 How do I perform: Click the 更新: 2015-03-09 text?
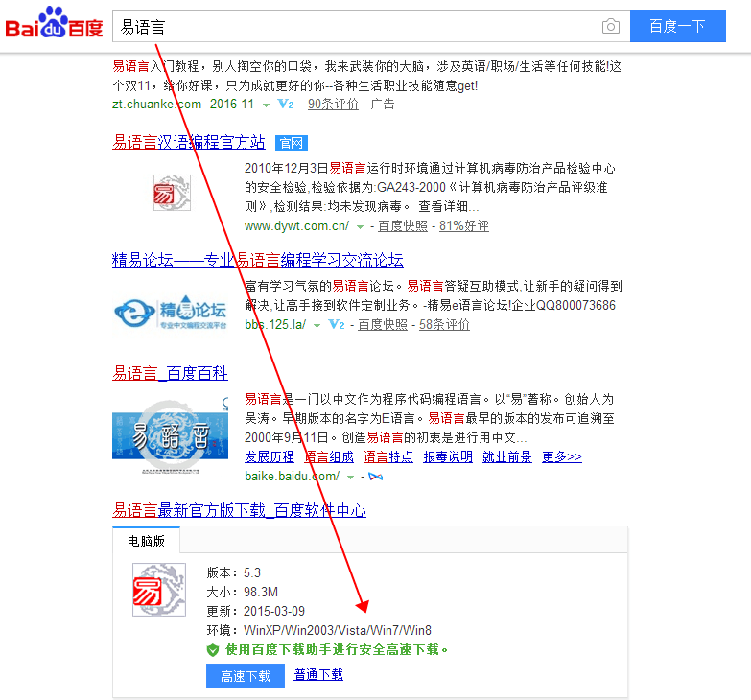pyautogui.click(x=256, y=611)
